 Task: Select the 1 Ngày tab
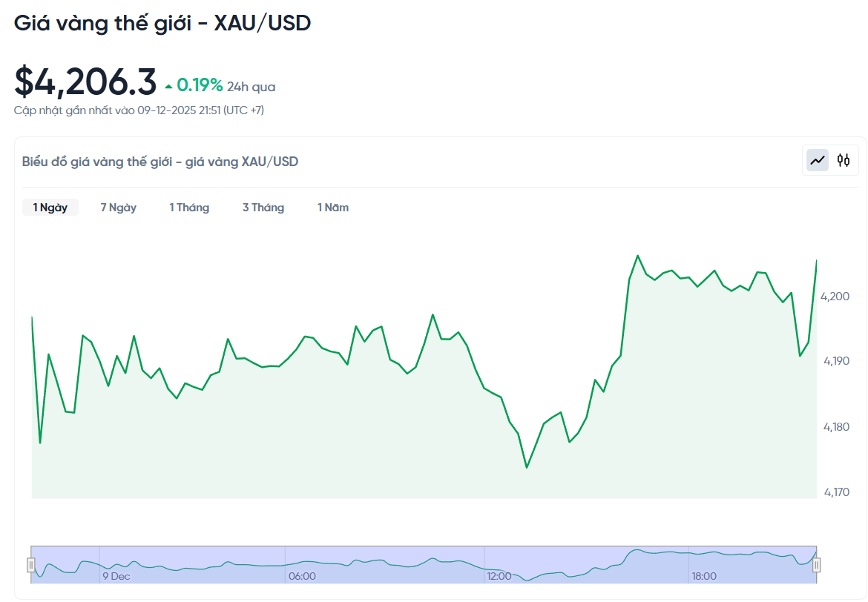point(50,208)
